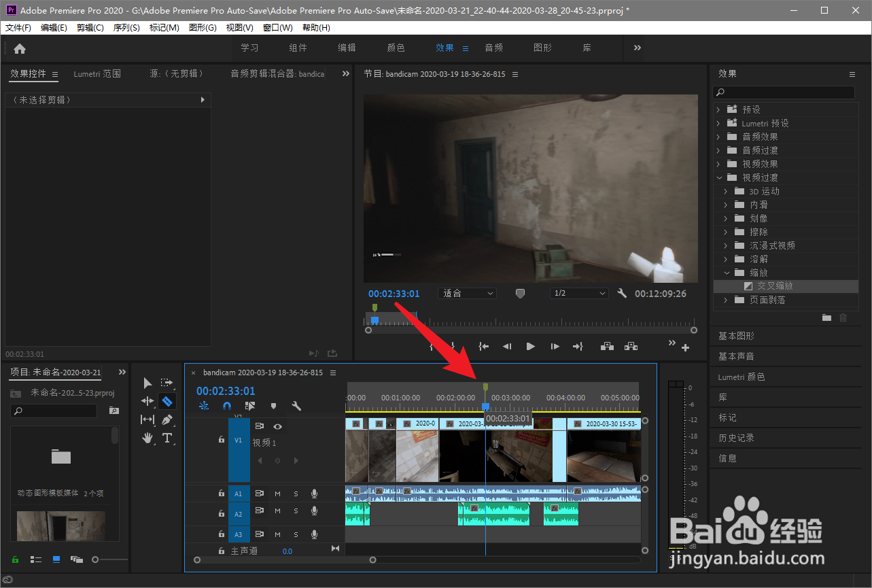This screenshot has width=872, height=588.
Task: Open the 序列(S) menu
Action: (126, 28)
